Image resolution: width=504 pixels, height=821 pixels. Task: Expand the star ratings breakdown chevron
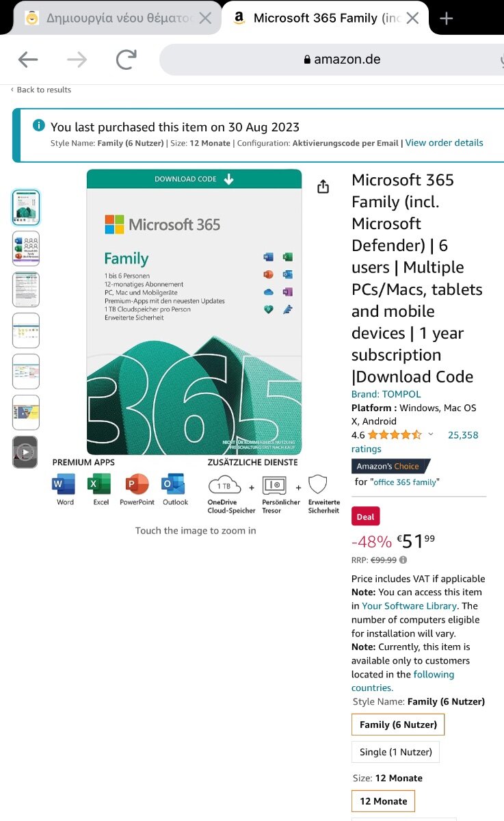point(431,434)
